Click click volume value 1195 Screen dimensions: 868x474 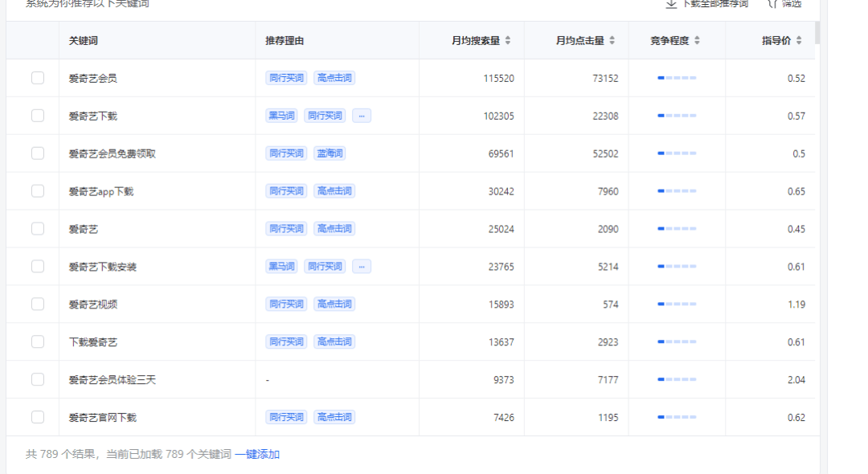click(608, 417)
